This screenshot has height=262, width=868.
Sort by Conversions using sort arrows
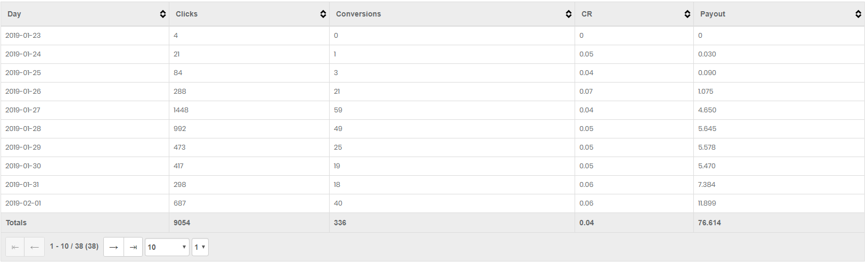[x=569, y=14]
